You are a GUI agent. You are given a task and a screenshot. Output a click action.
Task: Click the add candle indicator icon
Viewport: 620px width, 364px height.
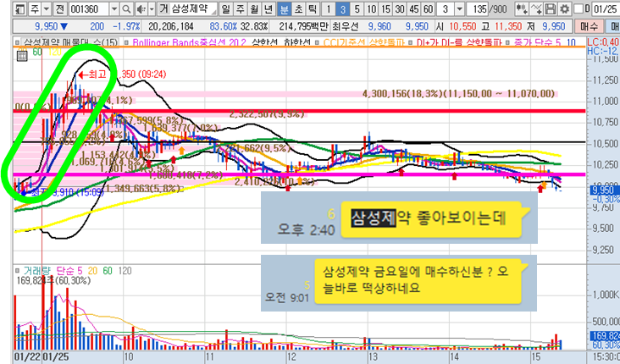(522, 8)
